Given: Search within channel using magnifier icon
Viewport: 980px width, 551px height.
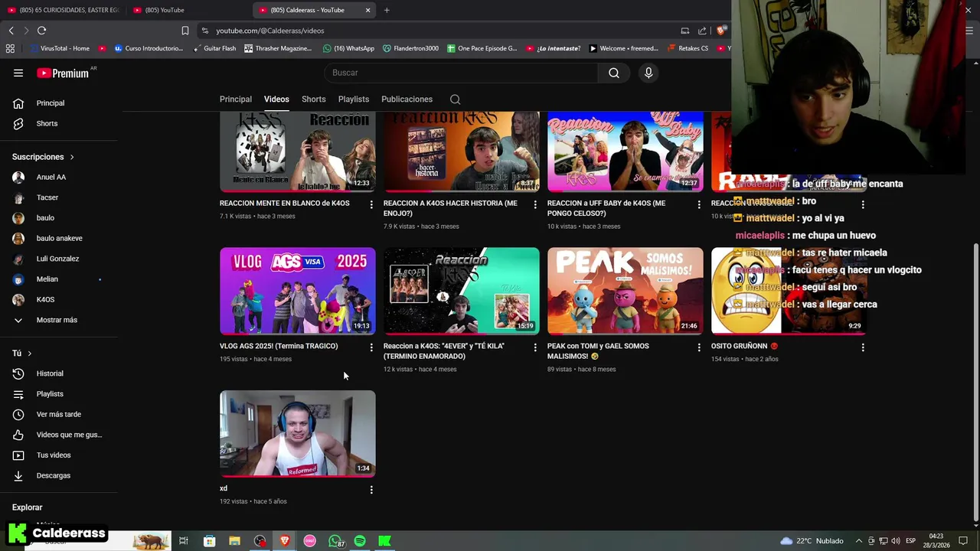Looking at the screenshot, I should (455, 99).
